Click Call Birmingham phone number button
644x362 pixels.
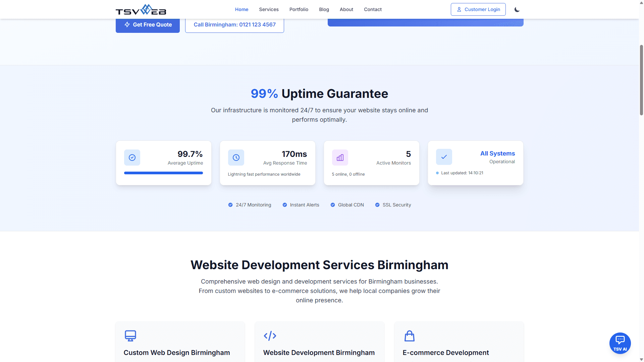tap(234, 25)
